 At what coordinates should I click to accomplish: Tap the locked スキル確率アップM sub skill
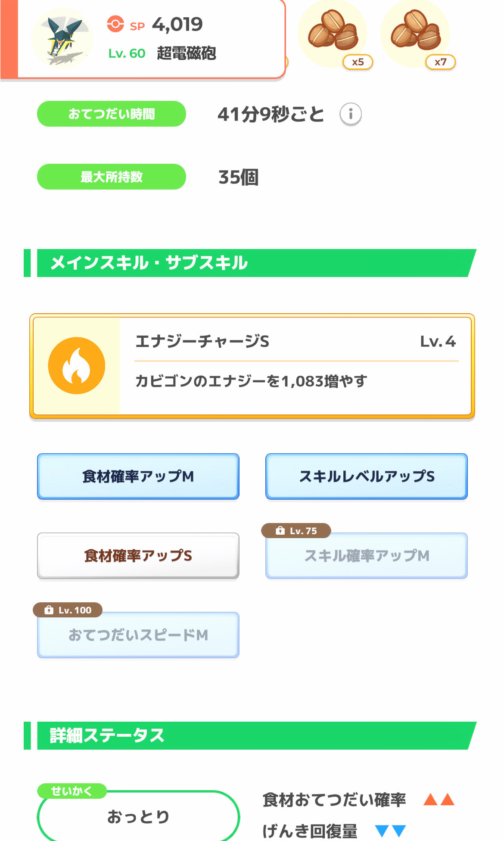click(x=367, y=557)
